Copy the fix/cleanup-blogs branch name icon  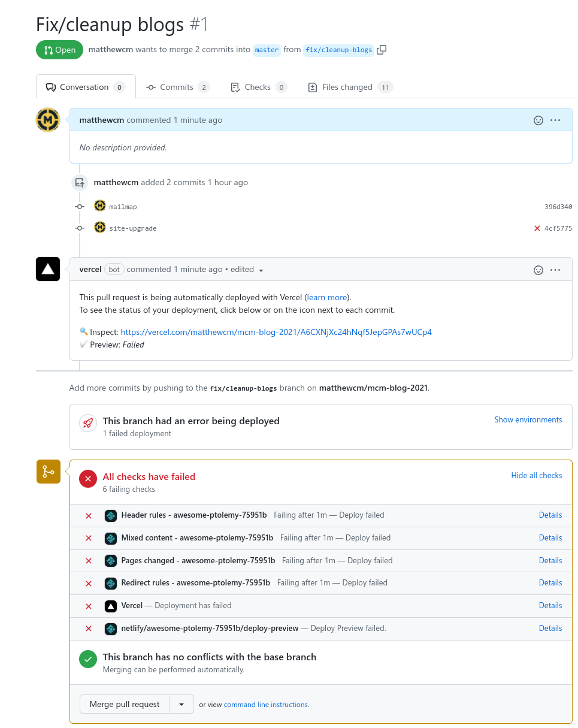coord(382,50)
